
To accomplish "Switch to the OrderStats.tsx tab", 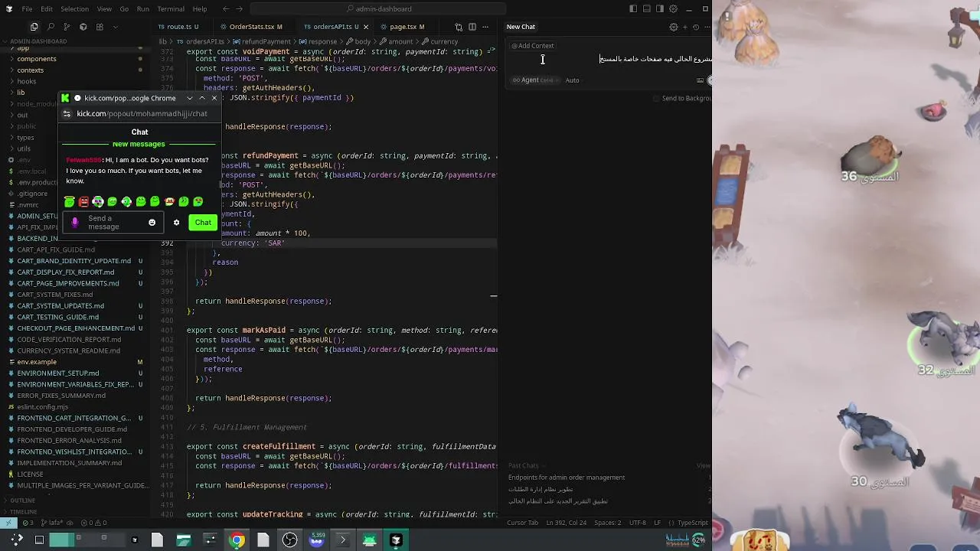I will (256, 27).
